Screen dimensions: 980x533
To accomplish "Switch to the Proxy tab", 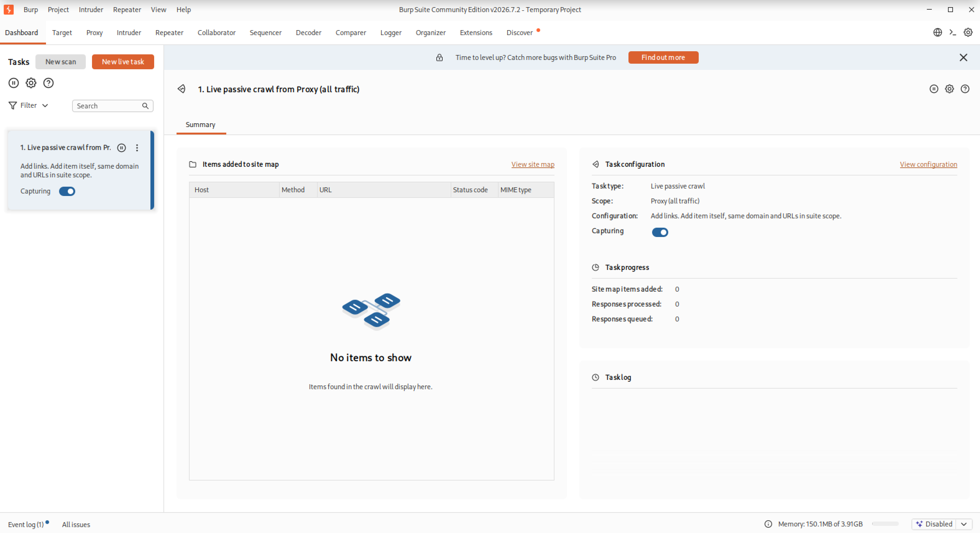I will [x=94, y=32].
